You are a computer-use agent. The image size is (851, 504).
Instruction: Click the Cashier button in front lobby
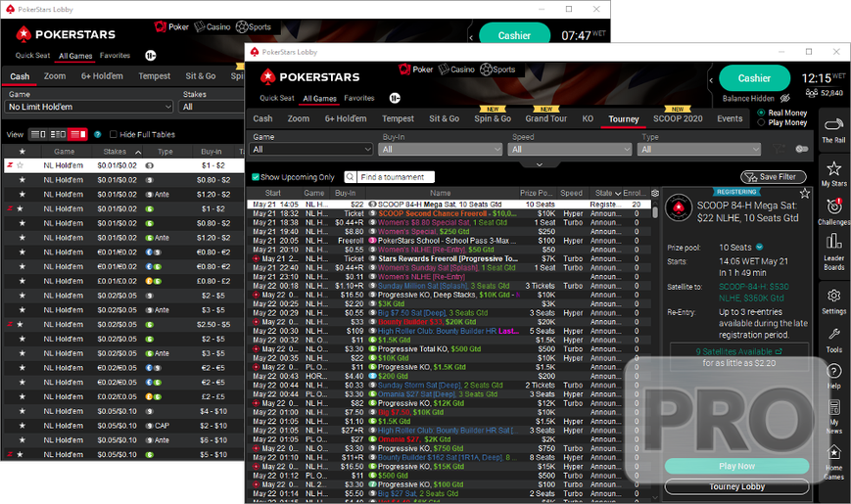coord(754,78)
